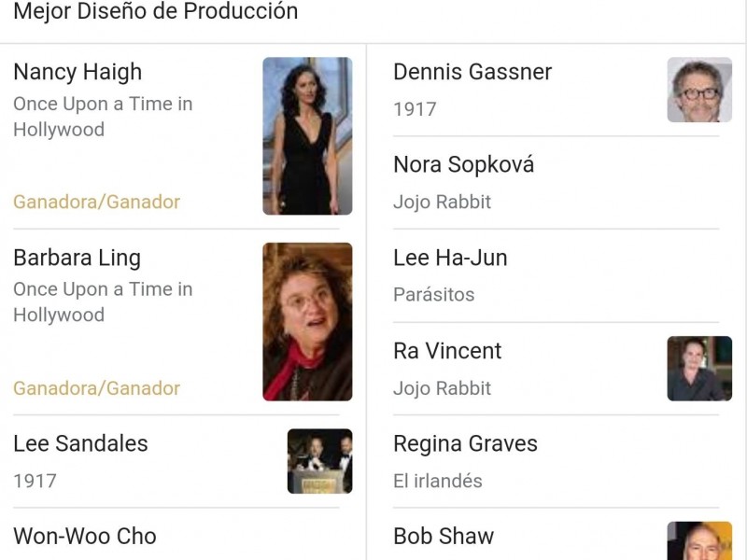747x560 pixels.
Task: Click the Won-Woo Cho name
Action: pyautogui.click(x=84, y=537)
